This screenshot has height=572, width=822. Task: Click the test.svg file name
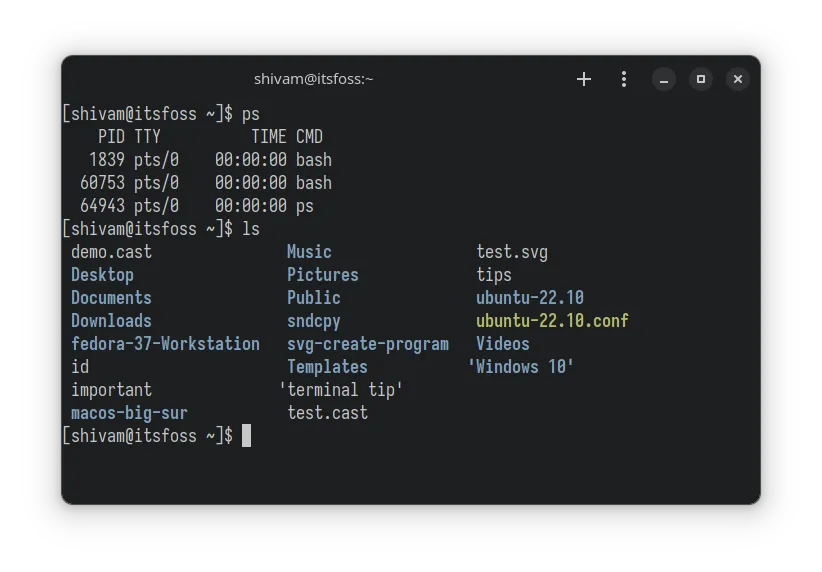512,252
